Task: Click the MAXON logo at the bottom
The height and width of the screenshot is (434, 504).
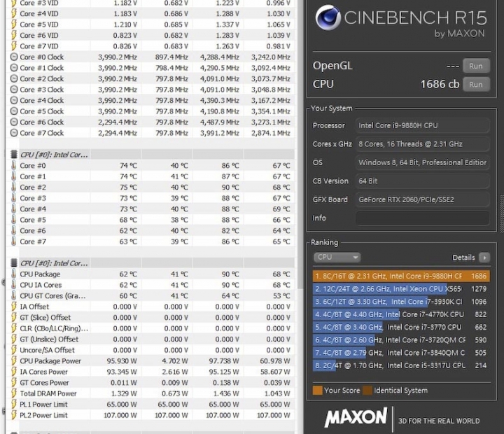Action: (356, 418)
